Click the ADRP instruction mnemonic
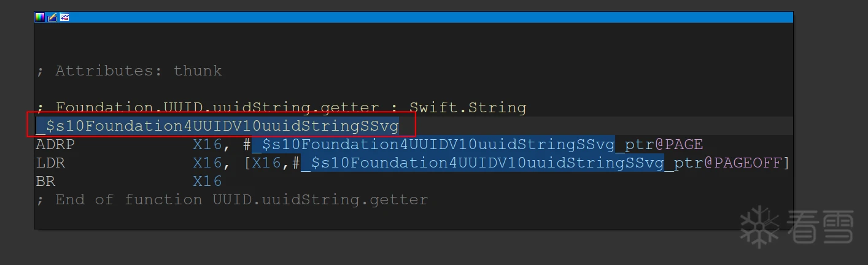868x265 pixels. (x=55, y=145)
